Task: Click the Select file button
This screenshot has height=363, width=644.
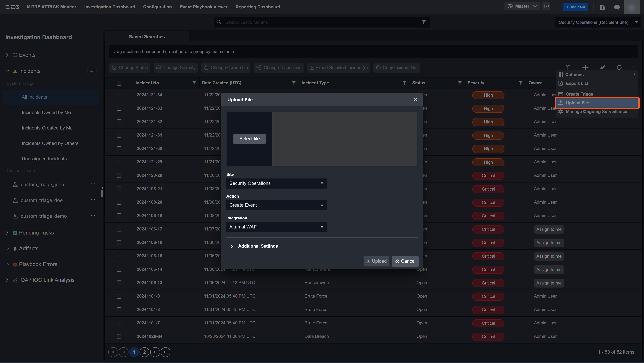Action: (249, 139)
